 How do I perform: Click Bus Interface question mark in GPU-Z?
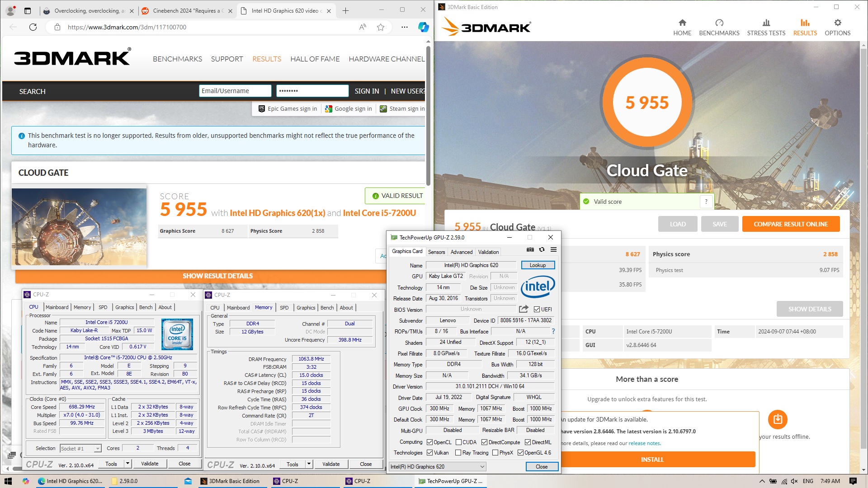pyautogui.click(x=553, y=331)
